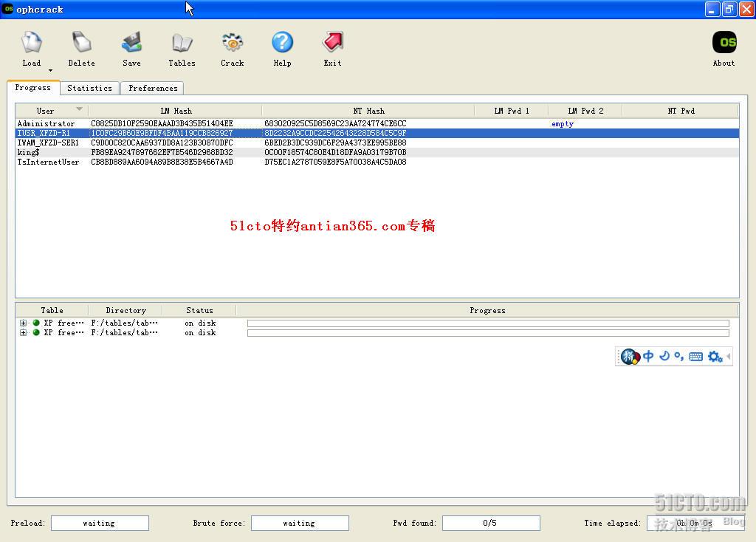Click the Status column header

[199, 310]
